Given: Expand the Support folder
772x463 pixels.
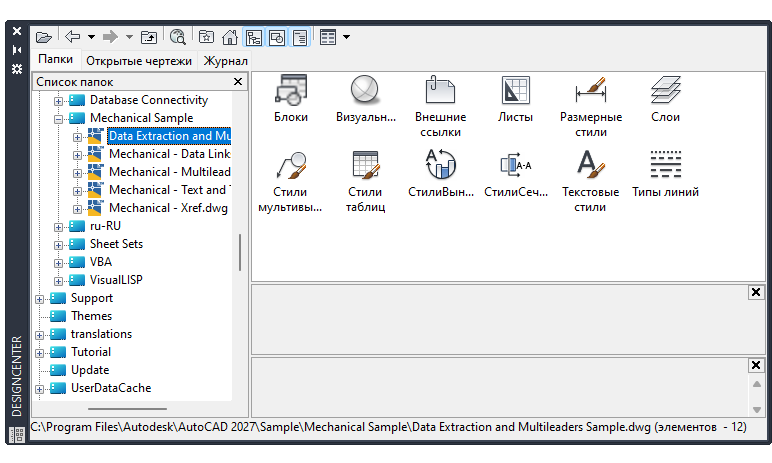Looking at the screenshot, I should [39, 299].
